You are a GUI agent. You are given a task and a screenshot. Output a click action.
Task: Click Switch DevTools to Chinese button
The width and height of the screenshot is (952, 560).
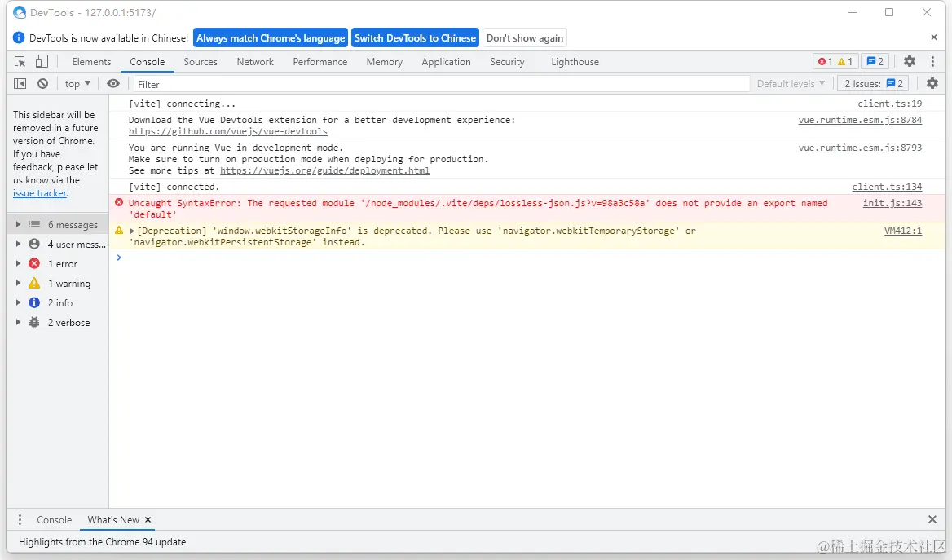[x=416, y=37]
